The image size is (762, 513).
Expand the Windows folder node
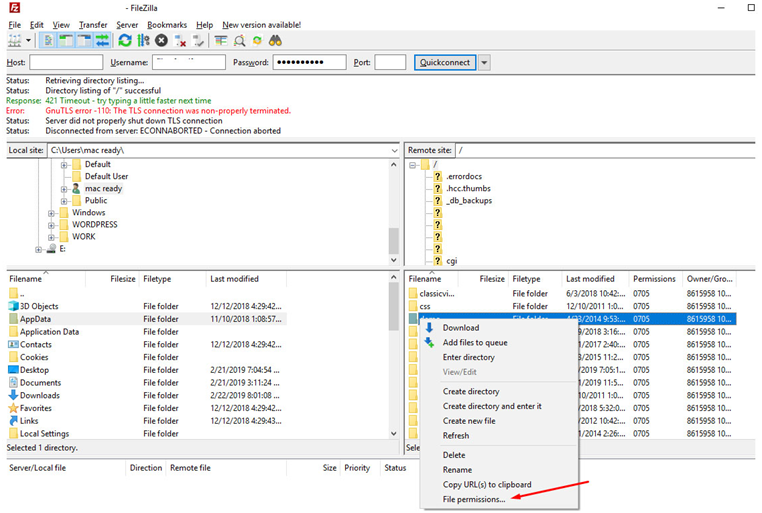[x=51, y=213]
